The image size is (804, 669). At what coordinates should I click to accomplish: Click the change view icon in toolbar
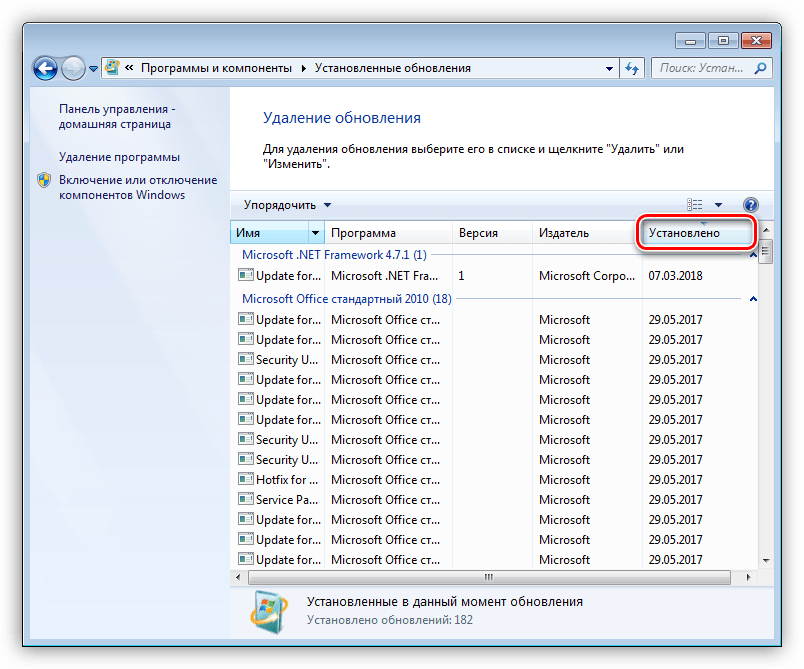click(x=695, y=205)
